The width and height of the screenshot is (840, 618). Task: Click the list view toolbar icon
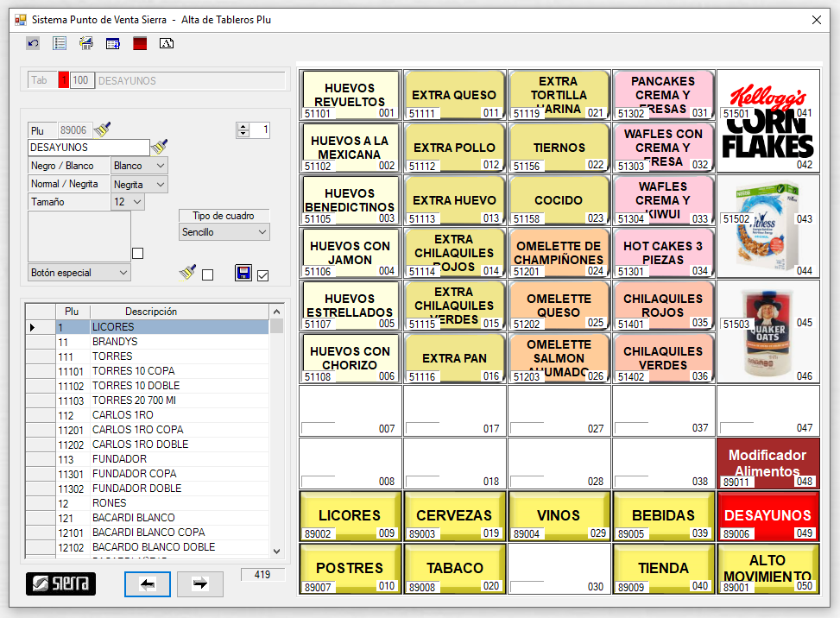(x=60, y=43)
